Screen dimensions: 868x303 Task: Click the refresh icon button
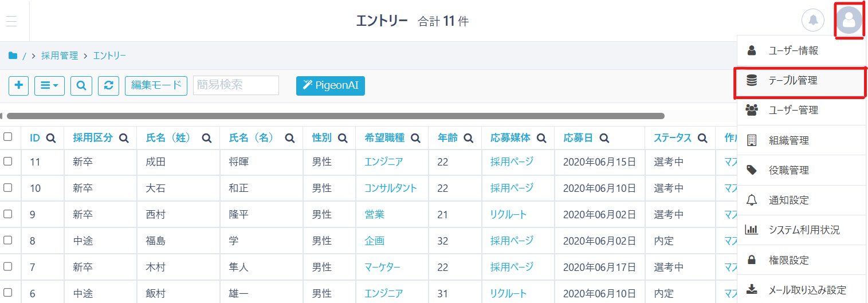click(108, 85)
